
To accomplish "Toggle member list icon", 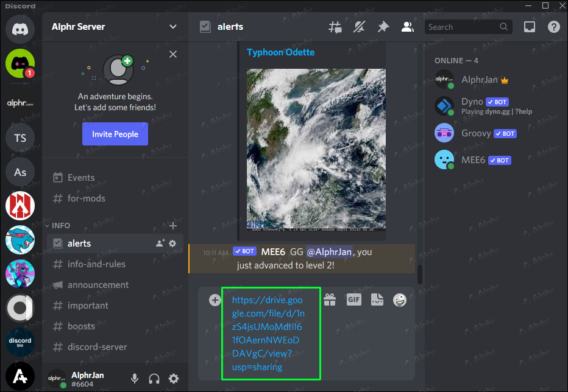I will coord(408,27).
